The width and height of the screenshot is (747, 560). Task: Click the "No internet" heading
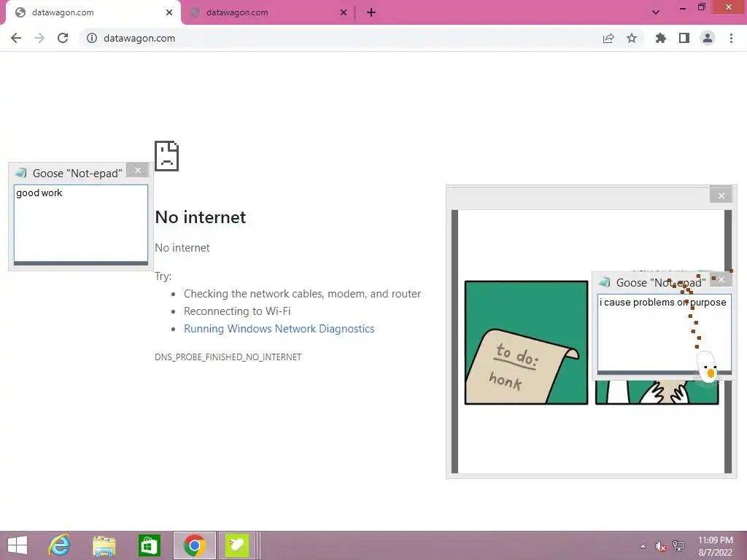(201, 217)
